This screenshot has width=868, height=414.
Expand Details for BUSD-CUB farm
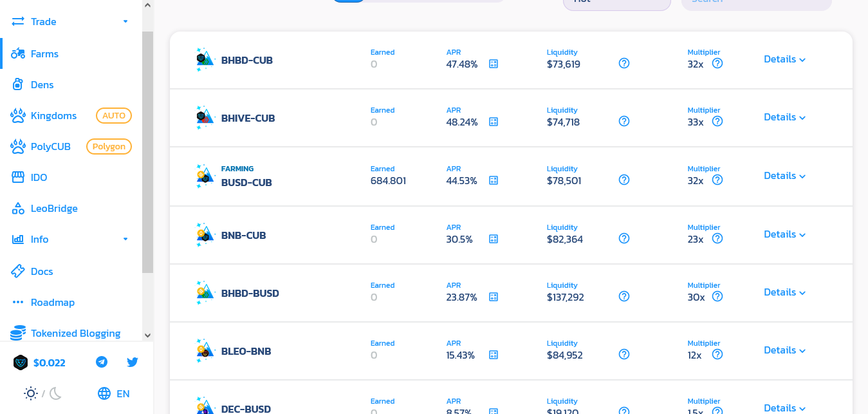[784, 176]
